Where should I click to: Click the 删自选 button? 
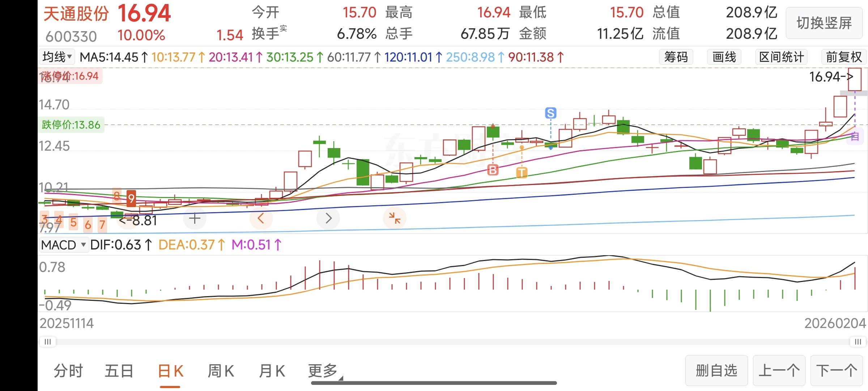click(x=716, y=371)
